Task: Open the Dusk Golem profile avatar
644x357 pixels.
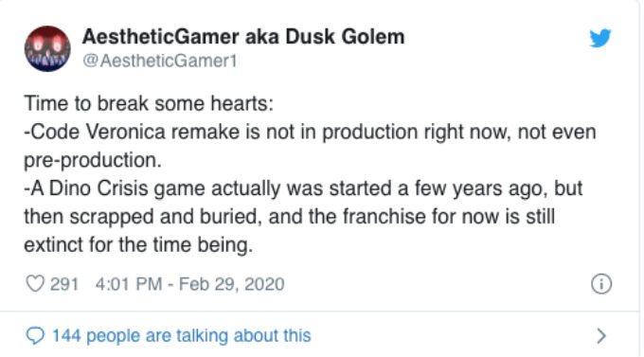Action: (x=47, y=48)
